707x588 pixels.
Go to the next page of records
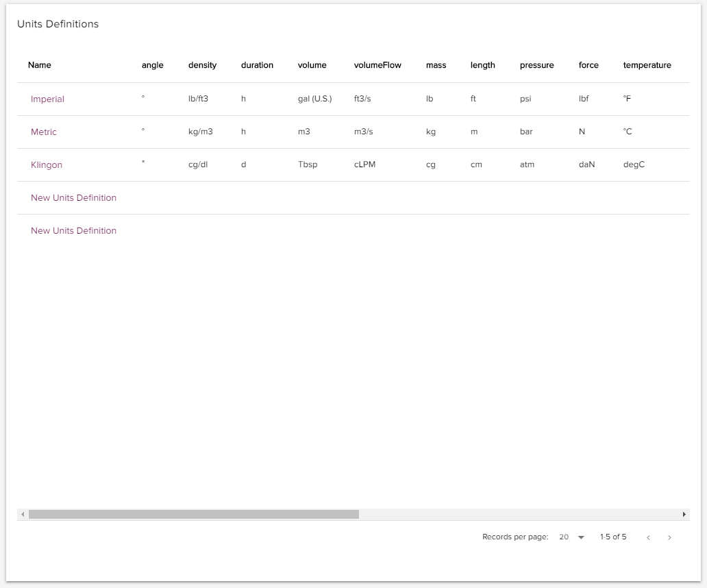669,537
